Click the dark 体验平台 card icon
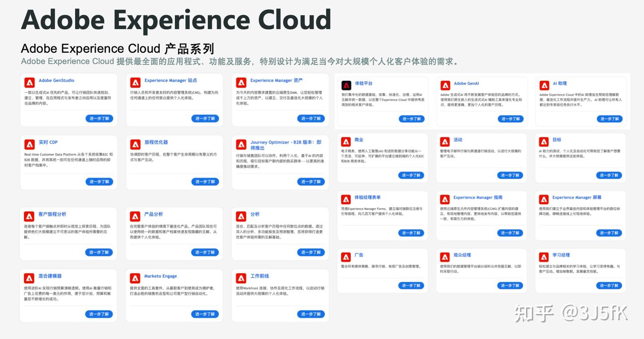Viewport: 644px width, 339px height. tap(347, 84)
